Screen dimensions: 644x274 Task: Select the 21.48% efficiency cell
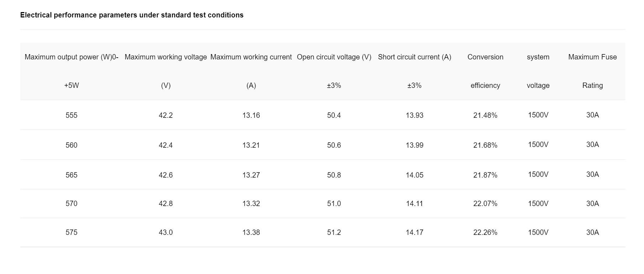coord(485,115)
